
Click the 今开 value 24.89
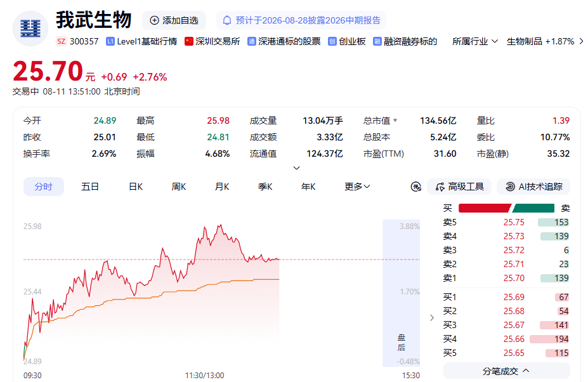[105, 121]
